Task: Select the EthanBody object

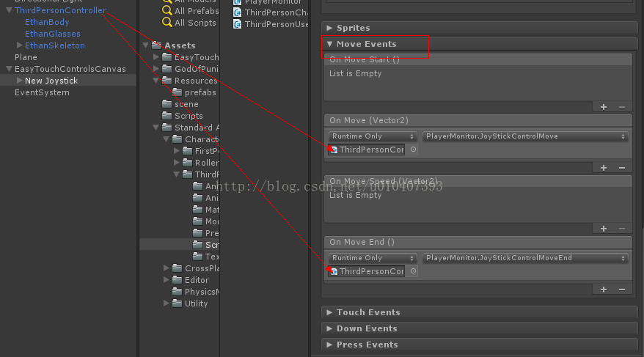Action: 47,22
